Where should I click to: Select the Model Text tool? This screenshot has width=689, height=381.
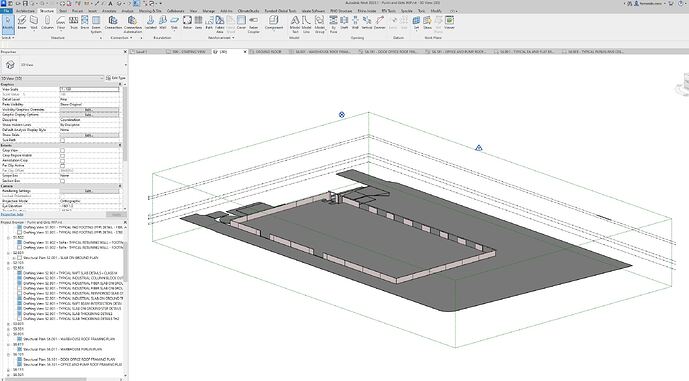pos(295,24)
